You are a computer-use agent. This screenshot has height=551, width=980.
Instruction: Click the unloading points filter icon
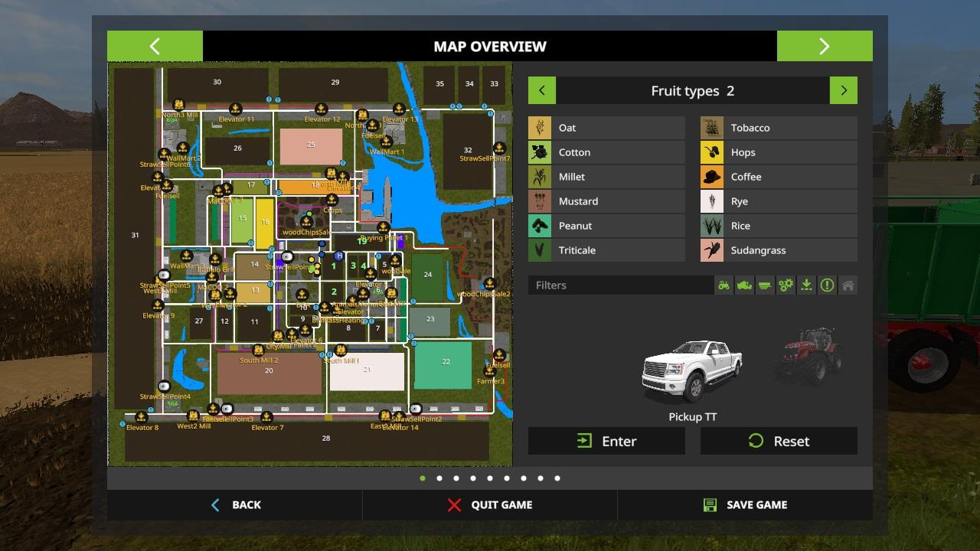point(806,285)
